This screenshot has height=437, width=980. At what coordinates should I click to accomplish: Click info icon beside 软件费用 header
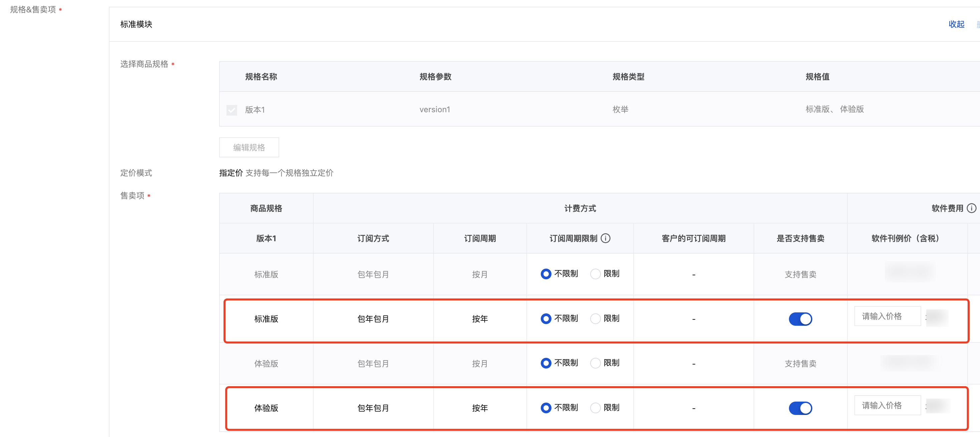(x=971, y=208)
